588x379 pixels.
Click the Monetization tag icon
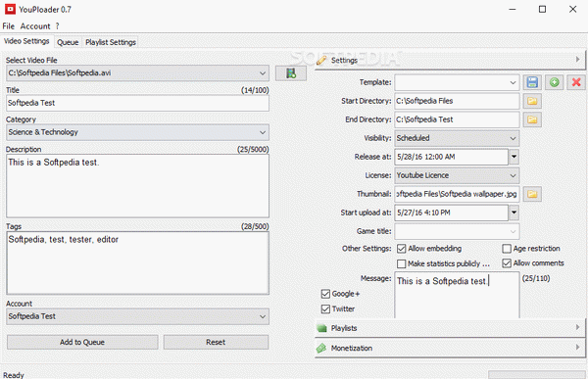pyautogui.click(x=321, y=348)
